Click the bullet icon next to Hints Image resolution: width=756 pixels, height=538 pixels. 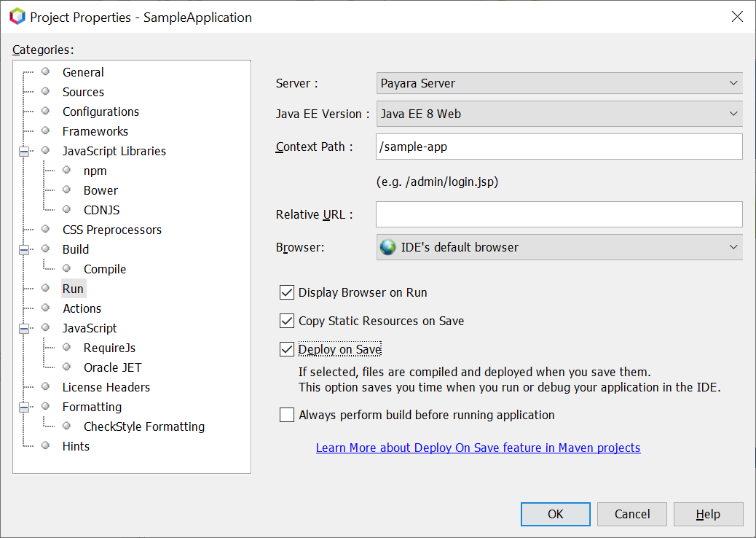click(x=46, y=445)
